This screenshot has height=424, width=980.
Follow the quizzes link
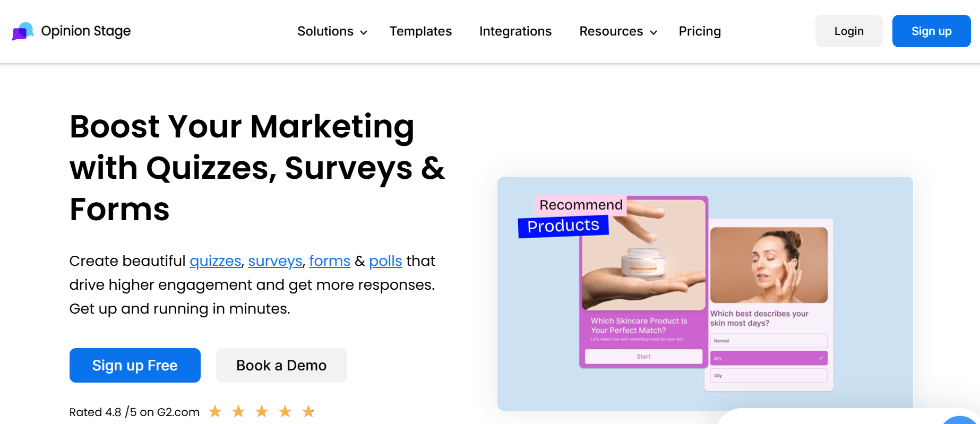(216, 261)
